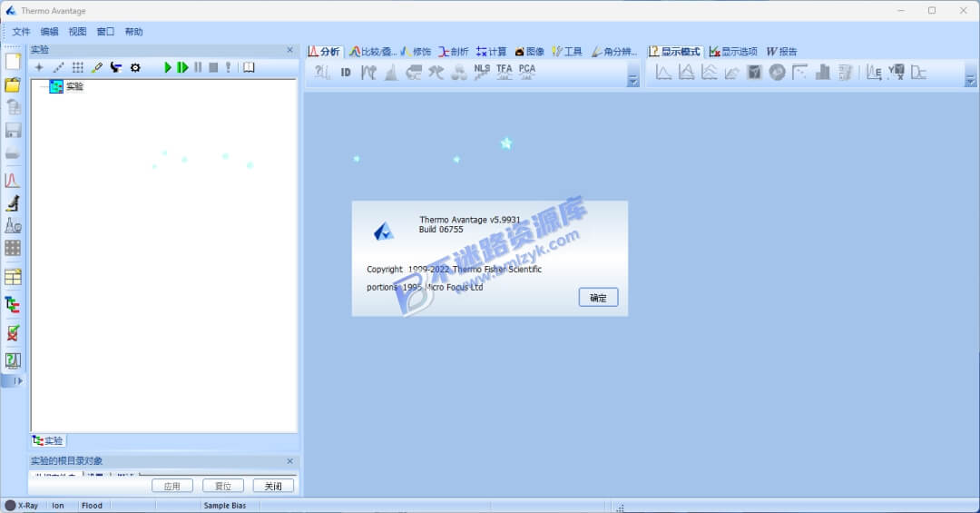The image size is (980, 513).
Task: Click the TFA analysis toolbar icon
Action: pyautogui.click(x=505, y=73)
